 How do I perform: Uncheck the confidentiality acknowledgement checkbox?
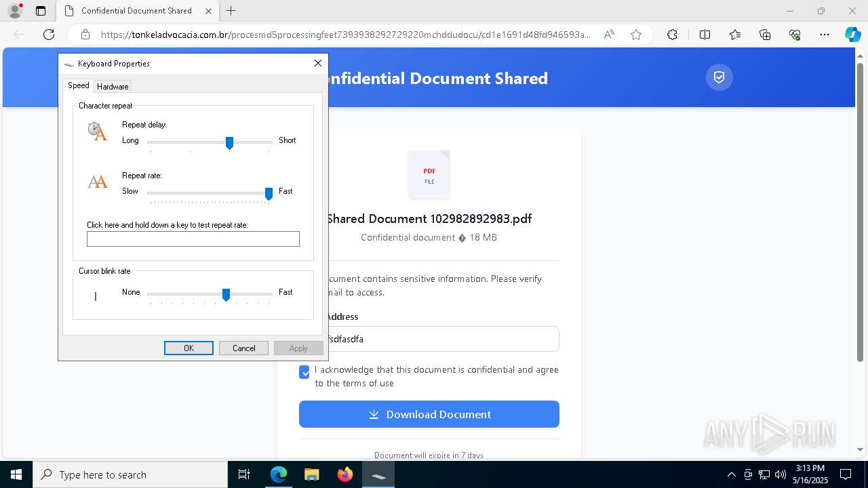[304, 372]
